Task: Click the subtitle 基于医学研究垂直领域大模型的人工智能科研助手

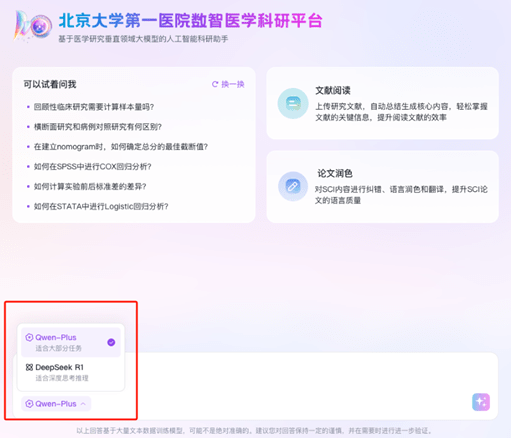Action: click(x=143, y=39)
